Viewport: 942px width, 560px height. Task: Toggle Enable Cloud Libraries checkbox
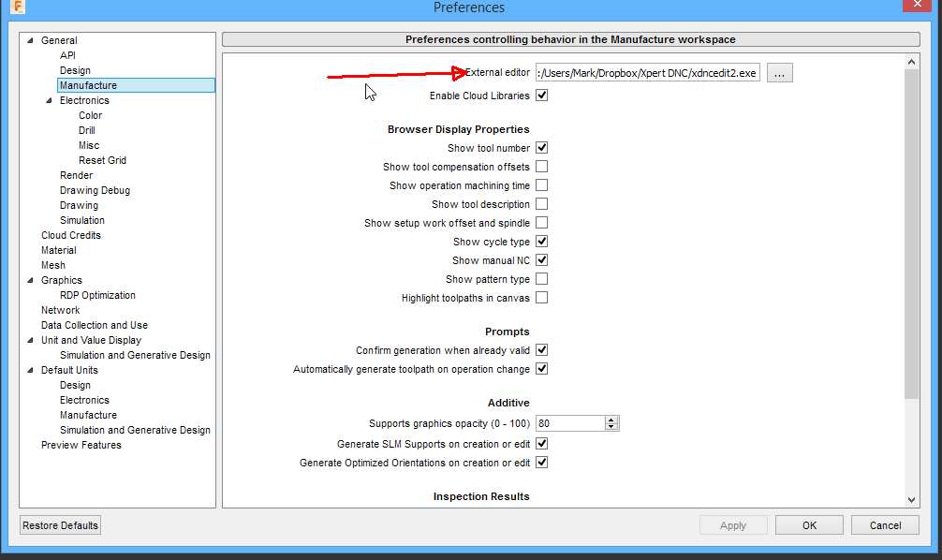tap(542, 96)
